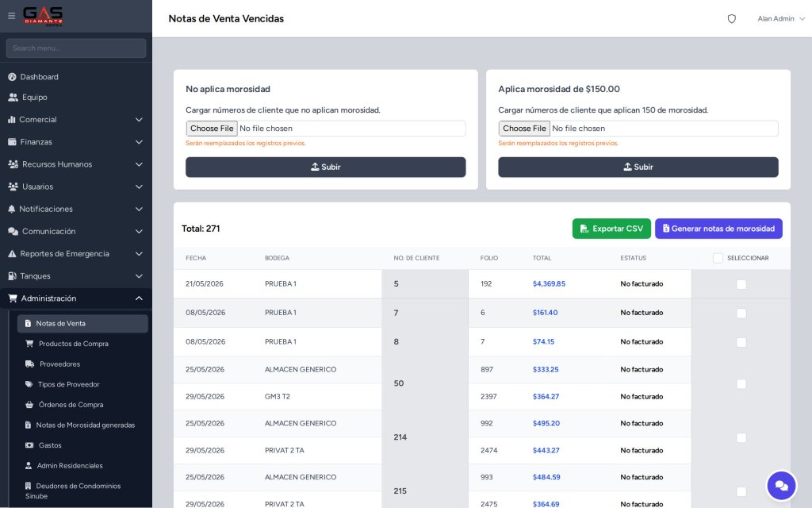Expand the Comunicación menu chevron
Screen dimensions: 812x508
[139, 231]
